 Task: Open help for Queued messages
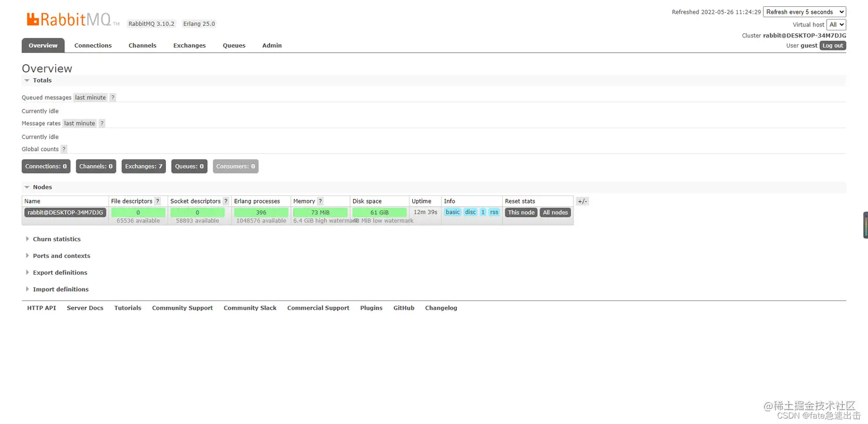[x=113, y=98]
